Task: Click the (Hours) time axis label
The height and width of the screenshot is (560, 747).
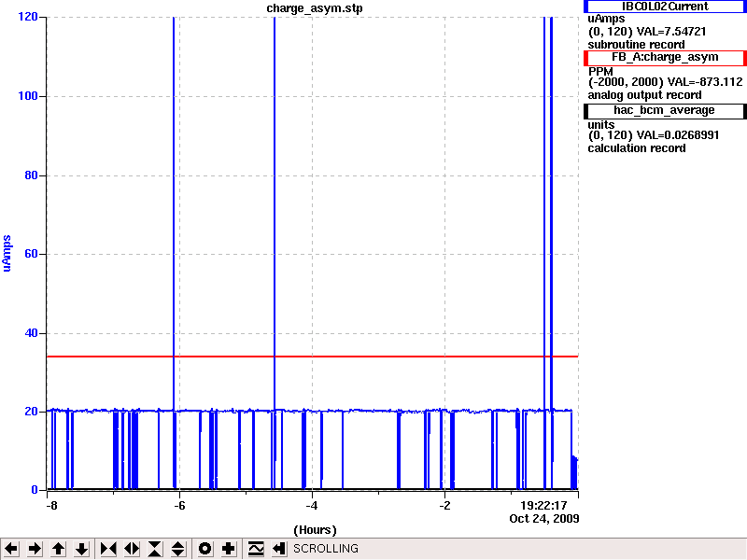Action: [x=315, y=530]
